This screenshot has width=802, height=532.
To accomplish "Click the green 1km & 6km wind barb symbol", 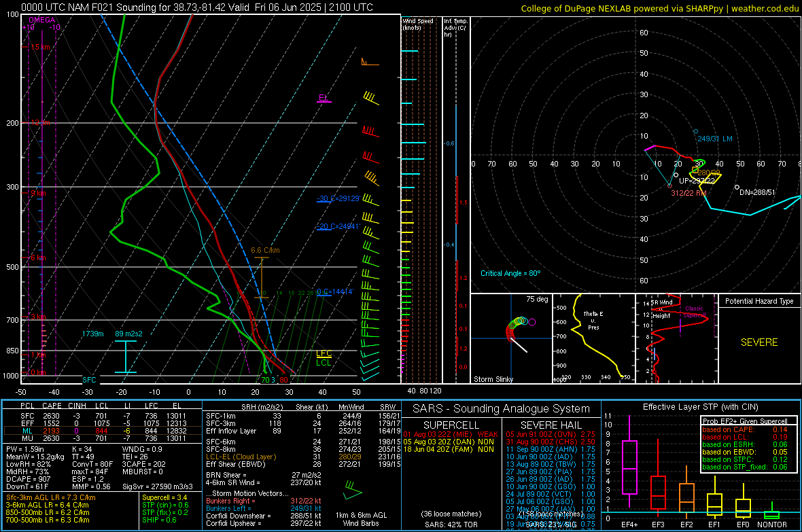I will pos(352,490).
